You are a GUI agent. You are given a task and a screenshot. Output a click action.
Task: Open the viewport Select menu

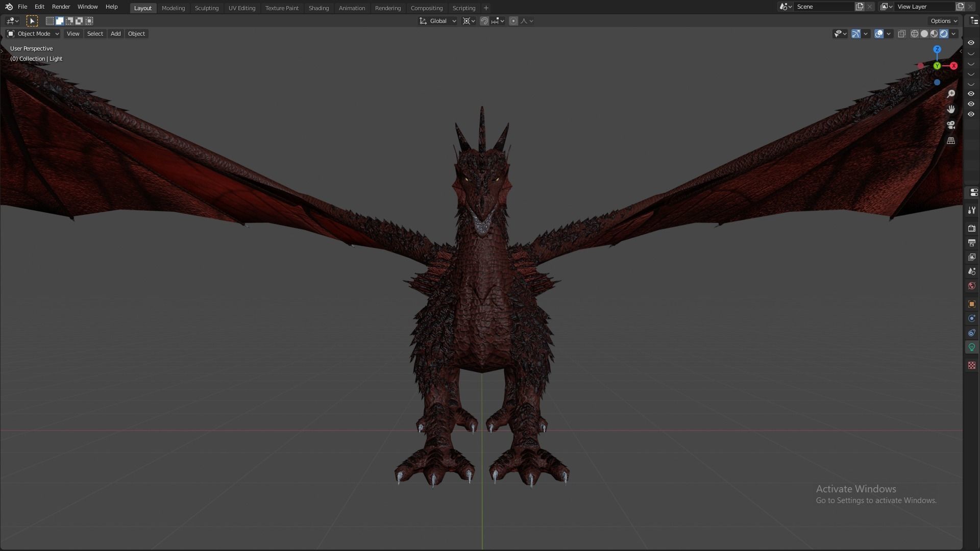tap(95, 34)
